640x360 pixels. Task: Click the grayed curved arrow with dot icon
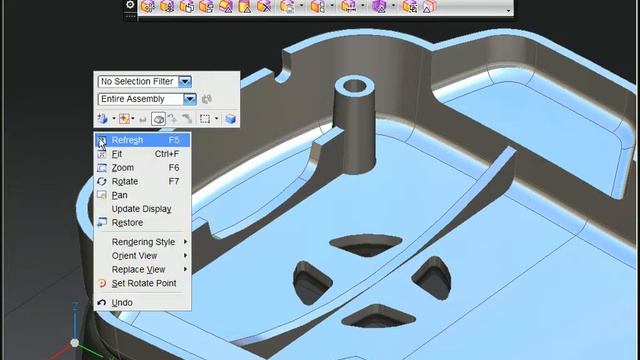(173, 119)
